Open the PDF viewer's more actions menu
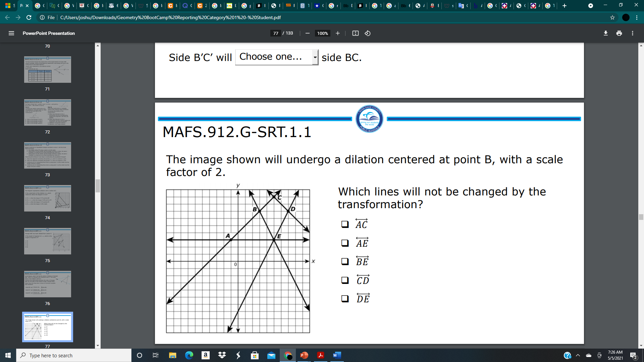The image size is (644, 362). click(x=633, y=33)
